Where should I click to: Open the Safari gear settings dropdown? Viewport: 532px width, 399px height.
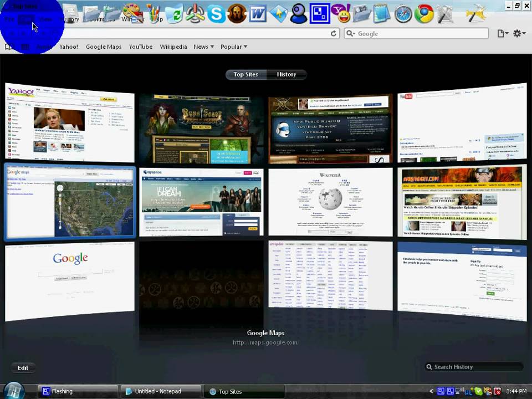click(519, 33)
